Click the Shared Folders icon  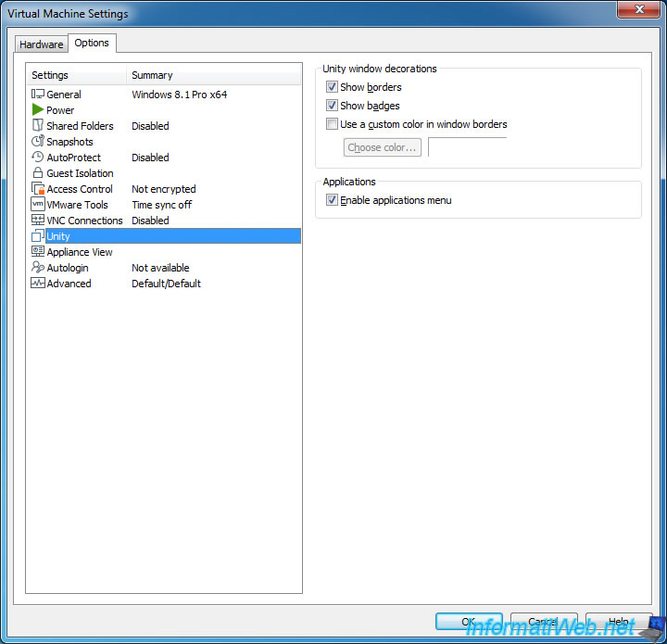[x=38, y=126]
